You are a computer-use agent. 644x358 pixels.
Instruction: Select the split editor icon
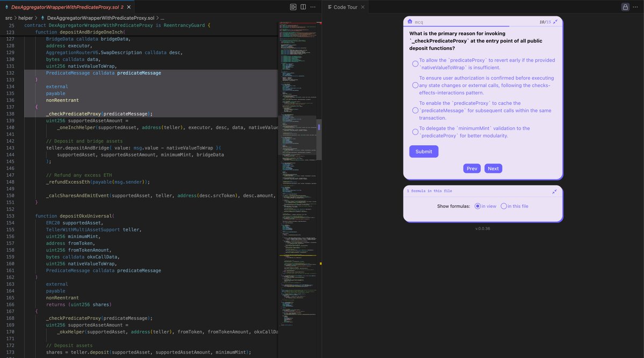click(303, 6)
